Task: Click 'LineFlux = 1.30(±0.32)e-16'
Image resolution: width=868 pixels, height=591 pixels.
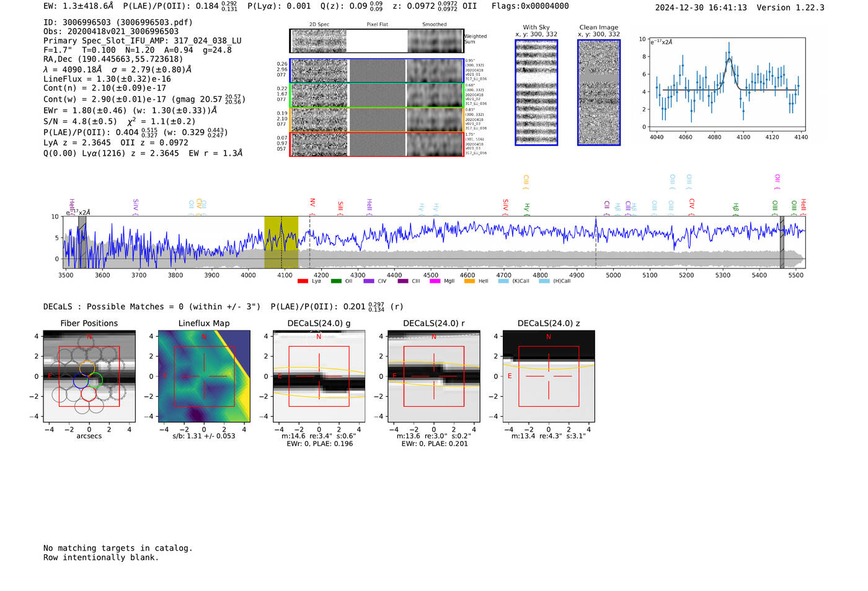Action: [x=107, y=79]
